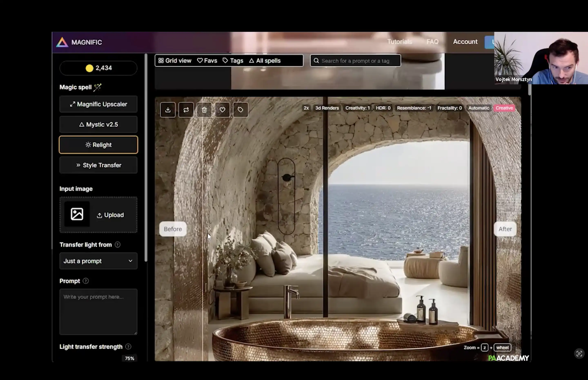This screenshot has width=588, height=380.
Task: Click the tag icon on the image toolbar
Action: coord(240,110)
